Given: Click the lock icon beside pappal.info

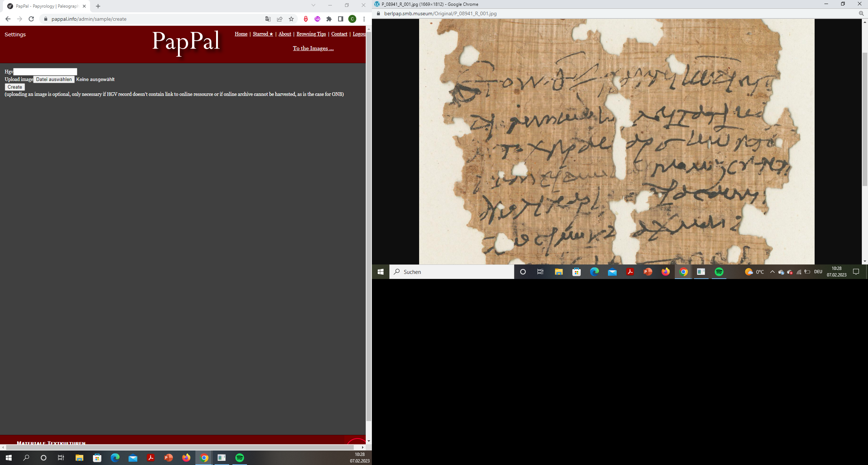Looking at the screenshot, I should (x=46, y=19).
